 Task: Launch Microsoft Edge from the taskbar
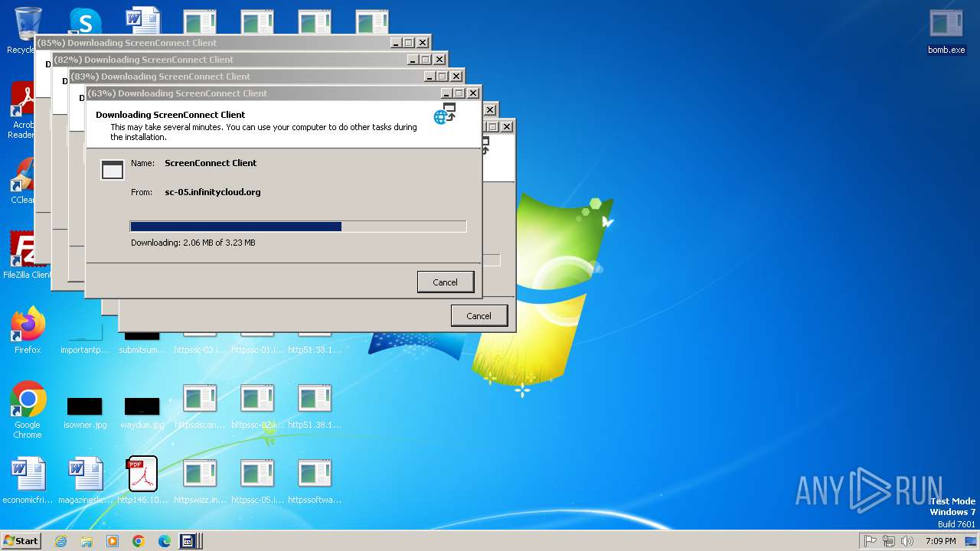click(x=165, y=541)
